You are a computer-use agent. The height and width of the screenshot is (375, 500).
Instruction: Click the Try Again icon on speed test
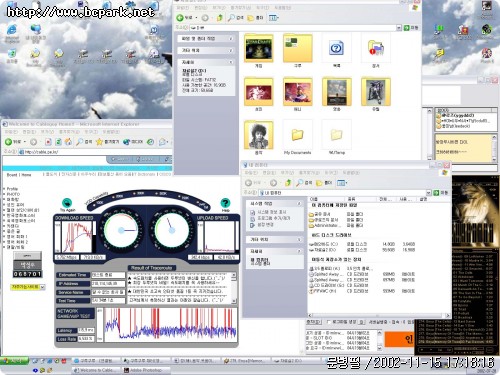(x=67, y=203)
